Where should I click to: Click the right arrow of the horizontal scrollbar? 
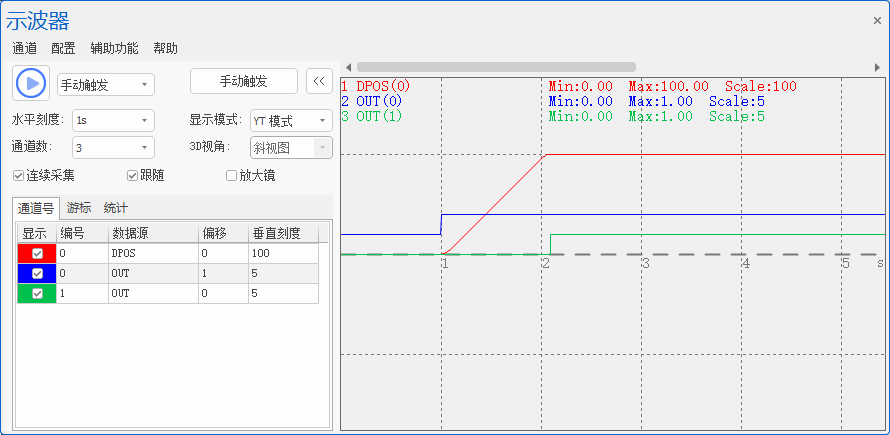pyautogui.click(x=878, y=67)
